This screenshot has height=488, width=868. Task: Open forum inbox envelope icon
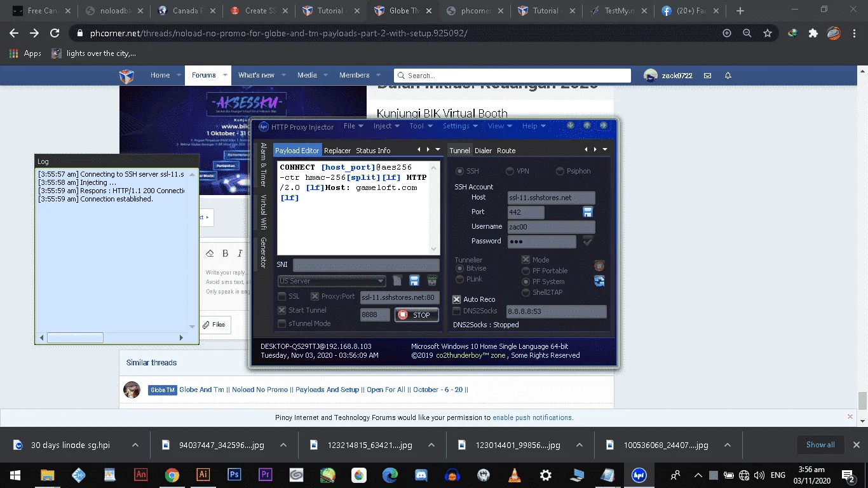pyautogui.click(x=707, y=76)
